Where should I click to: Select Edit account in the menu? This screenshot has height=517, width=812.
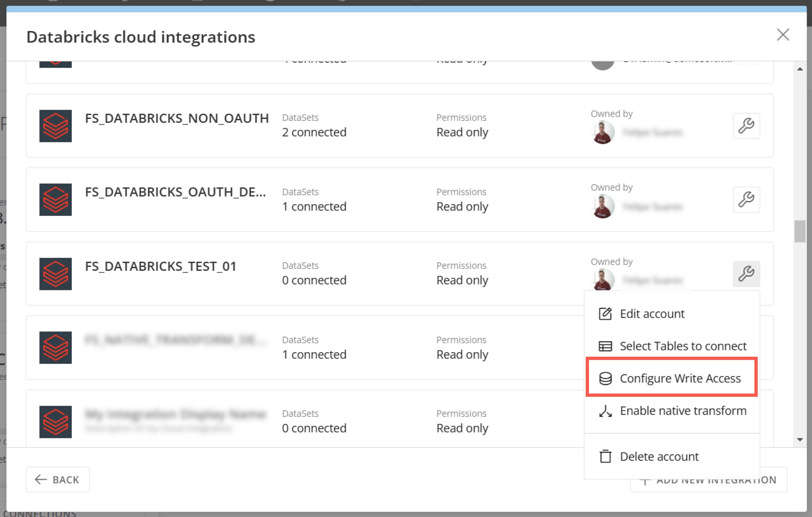click(x=652, y=314)
